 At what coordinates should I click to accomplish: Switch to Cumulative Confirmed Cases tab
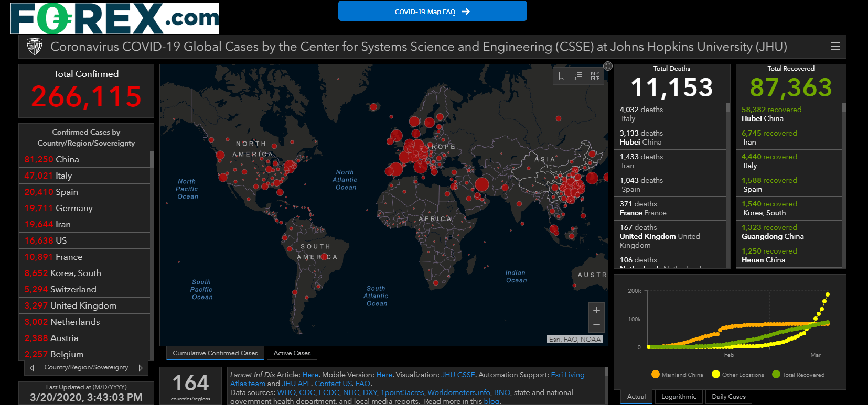(x=215, y=353)
